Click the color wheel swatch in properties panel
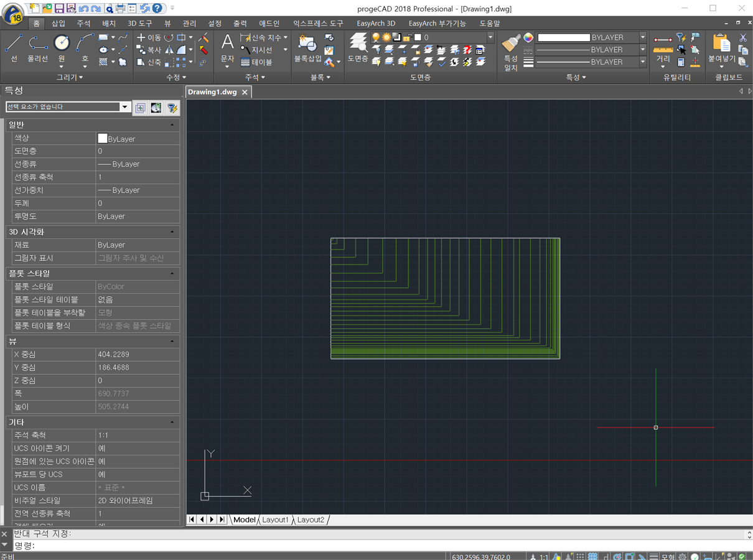753x560 pixels. point(528,37)
